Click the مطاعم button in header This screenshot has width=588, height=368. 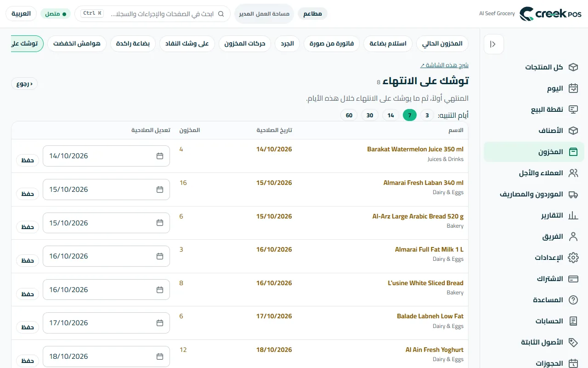[312, 14]
